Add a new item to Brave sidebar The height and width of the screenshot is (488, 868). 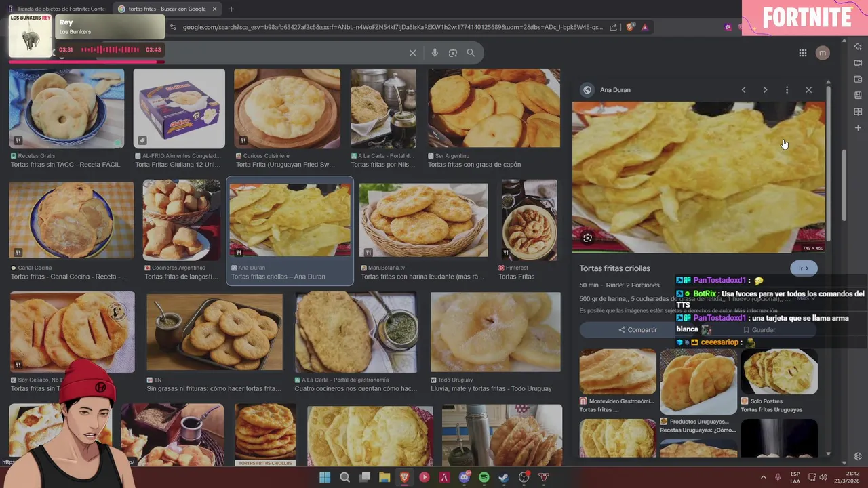858,128
